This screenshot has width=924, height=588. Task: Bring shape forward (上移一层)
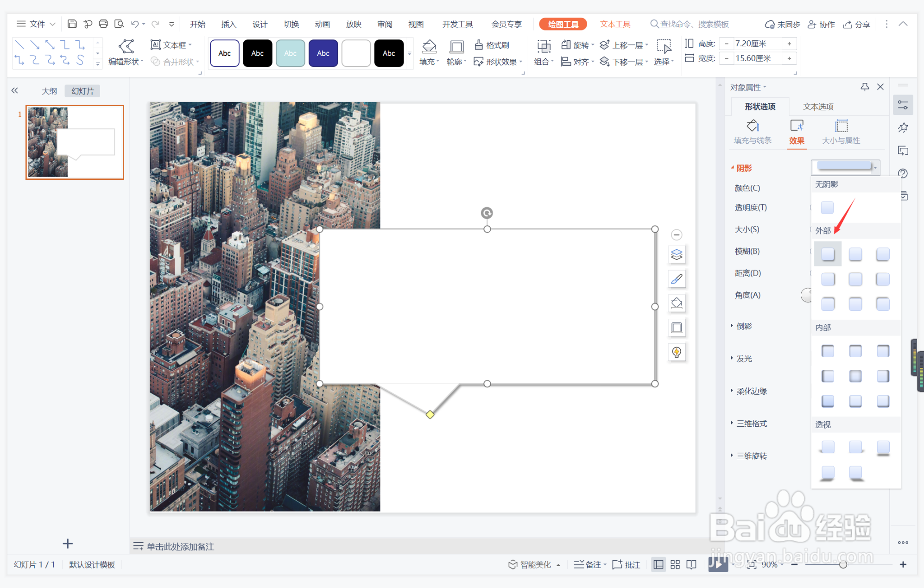pos(624,45)
